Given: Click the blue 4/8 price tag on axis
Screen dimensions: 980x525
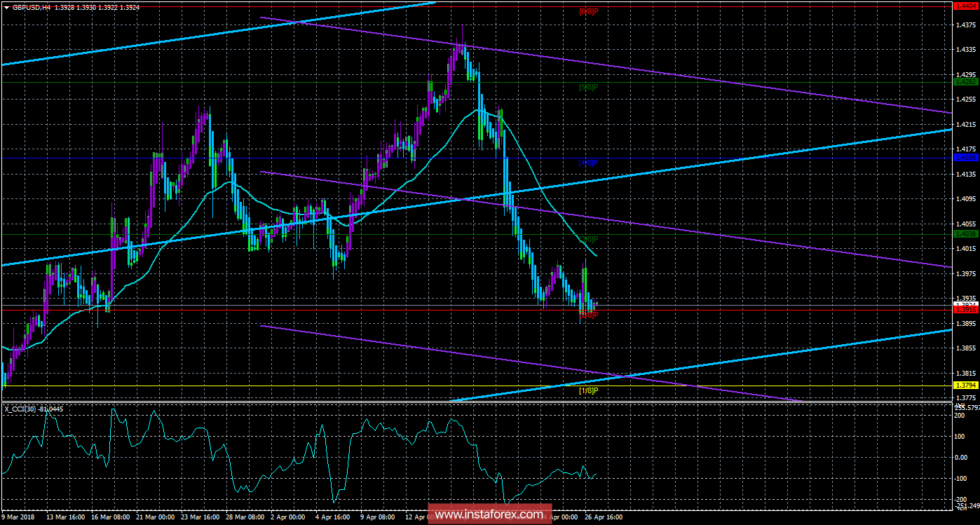Looking at the screenshot, I should click(x=965, y=158).
